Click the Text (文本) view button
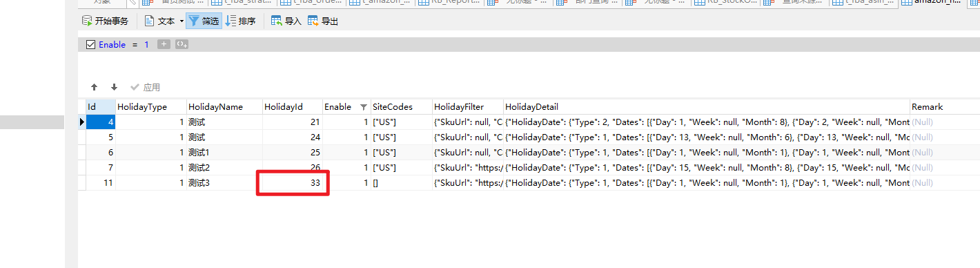Image resolution: width=980 pixels, height=268 pixels. point(160,21)
